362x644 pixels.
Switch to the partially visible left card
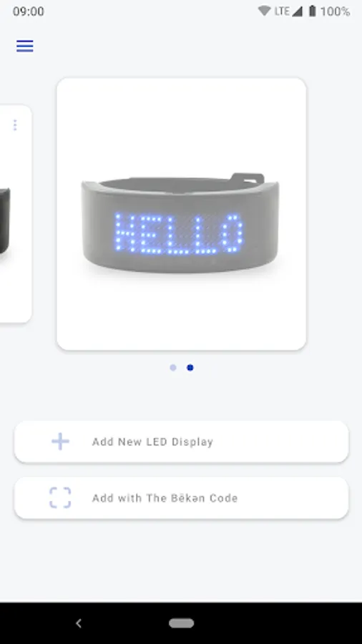pos(16,214)
